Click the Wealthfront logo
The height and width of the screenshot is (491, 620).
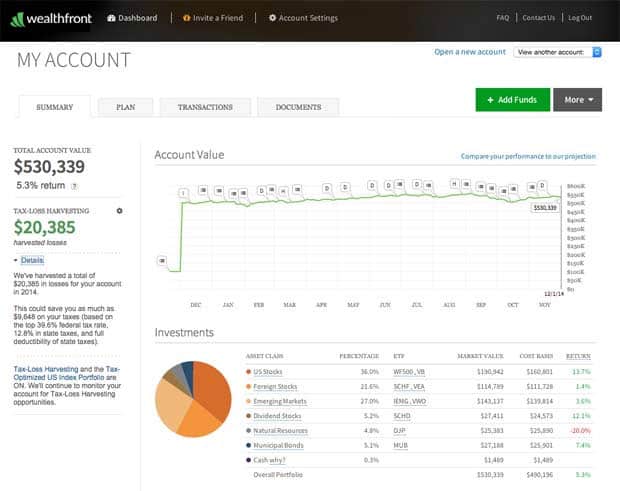[x=51, y=19]
